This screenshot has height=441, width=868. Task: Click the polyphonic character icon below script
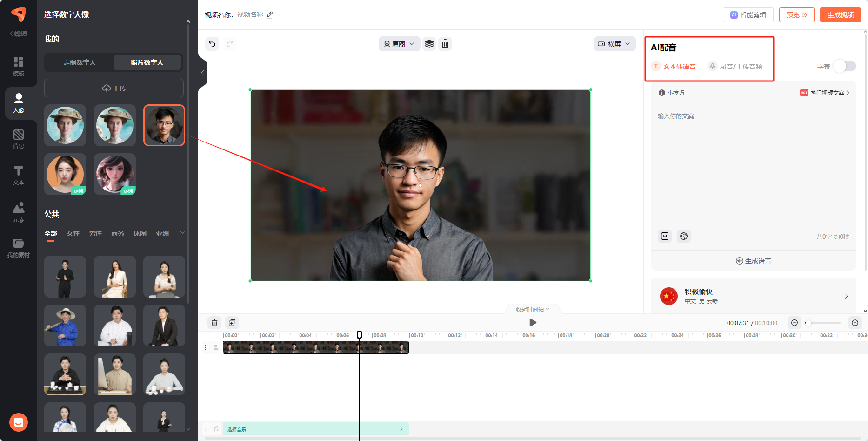[x=684, y=236]
